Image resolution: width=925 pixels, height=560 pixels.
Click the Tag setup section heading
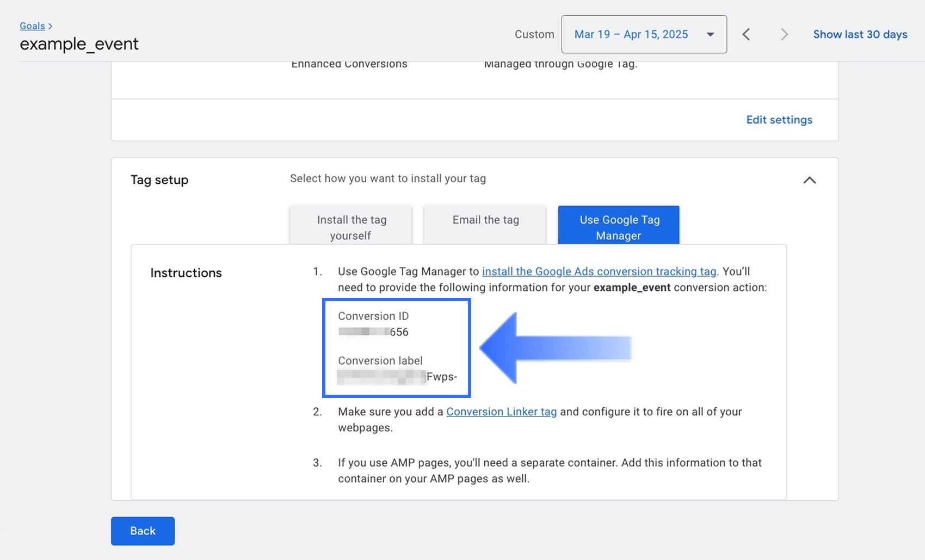coord(159,180)
